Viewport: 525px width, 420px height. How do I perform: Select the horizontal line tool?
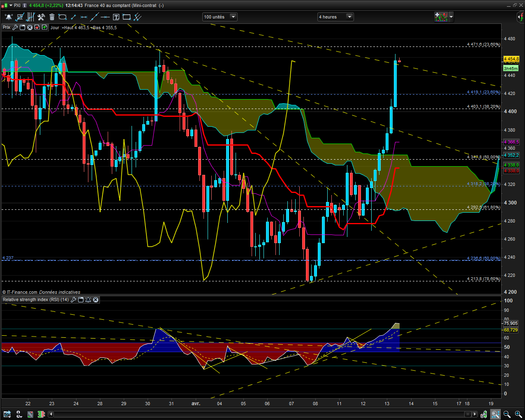[x=105, y=17]
